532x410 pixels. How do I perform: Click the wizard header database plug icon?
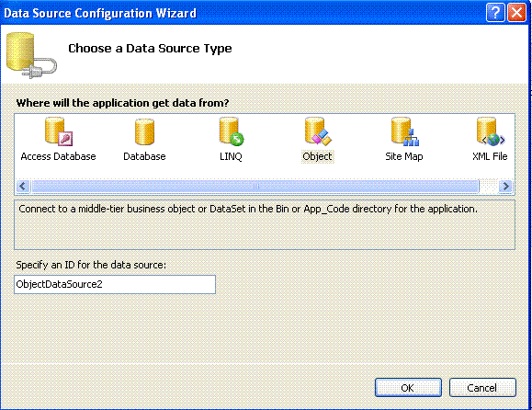[x=31, y=55]
